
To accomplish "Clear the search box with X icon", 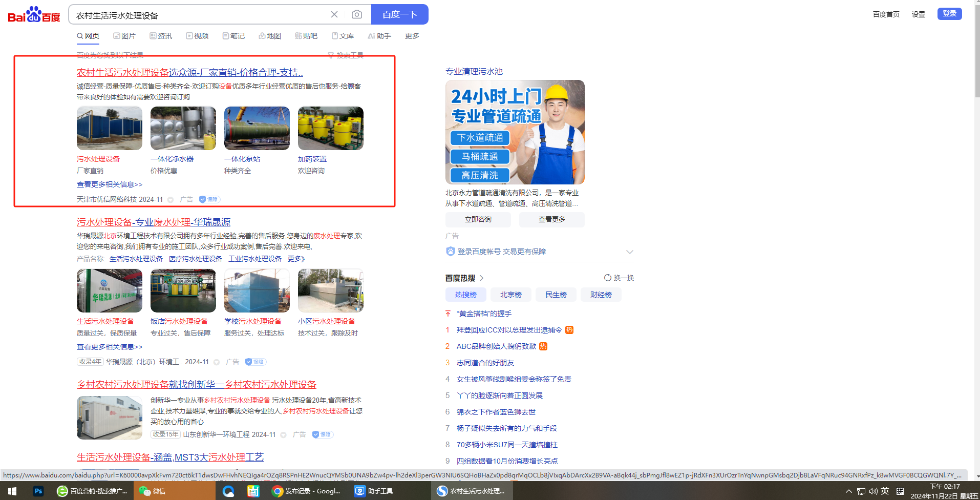I will pyautogui.click(x=334, y=14).
